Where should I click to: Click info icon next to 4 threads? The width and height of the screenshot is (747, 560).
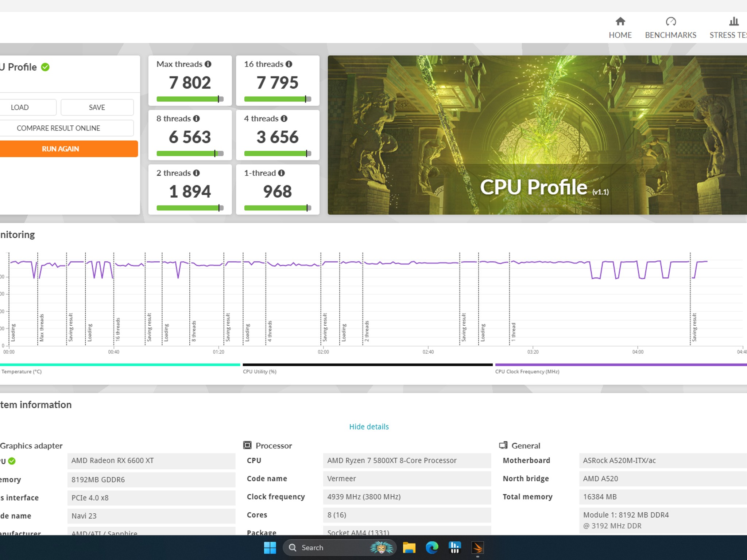click(x=284, y=118)
